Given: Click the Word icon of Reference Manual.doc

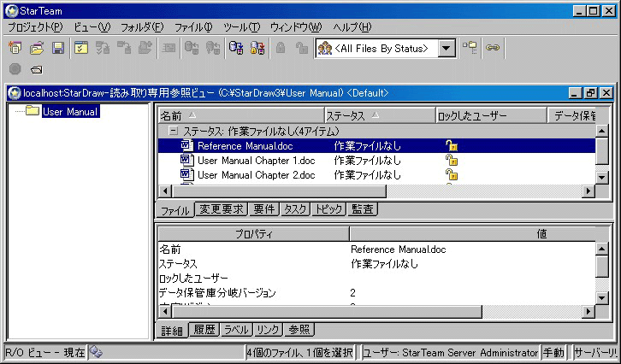Looking at the screenshot, I should (x=187, y=145).
